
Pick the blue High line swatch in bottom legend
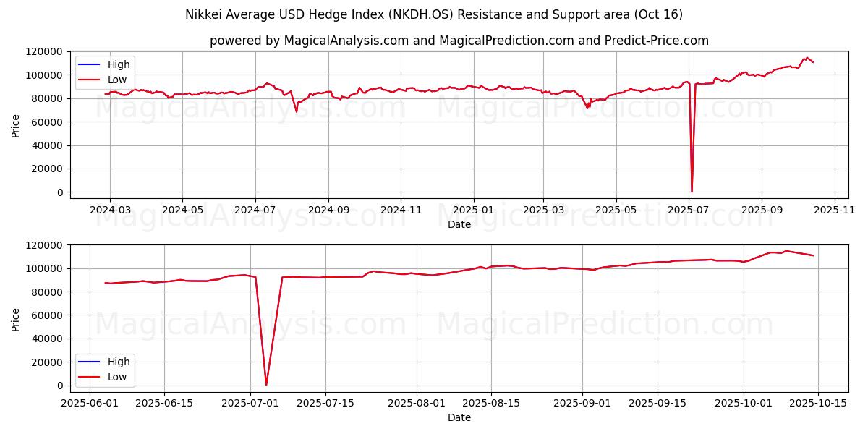pyautogui.click(x=89, y=362)
